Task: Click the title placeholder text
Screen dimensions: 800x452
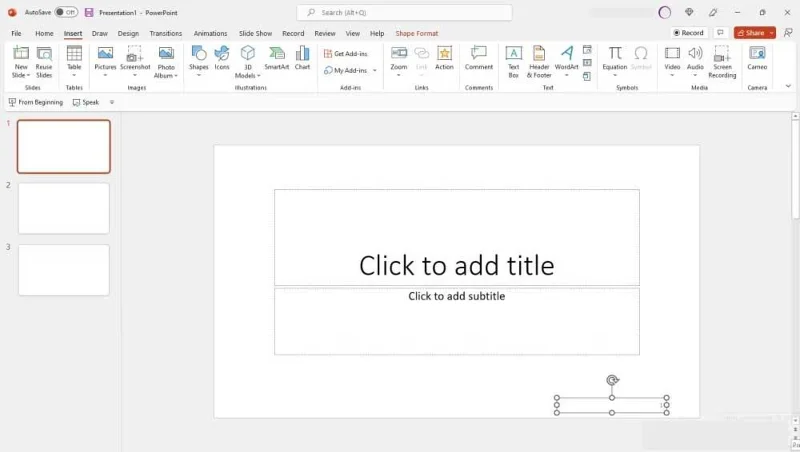Action: point(457,266)
